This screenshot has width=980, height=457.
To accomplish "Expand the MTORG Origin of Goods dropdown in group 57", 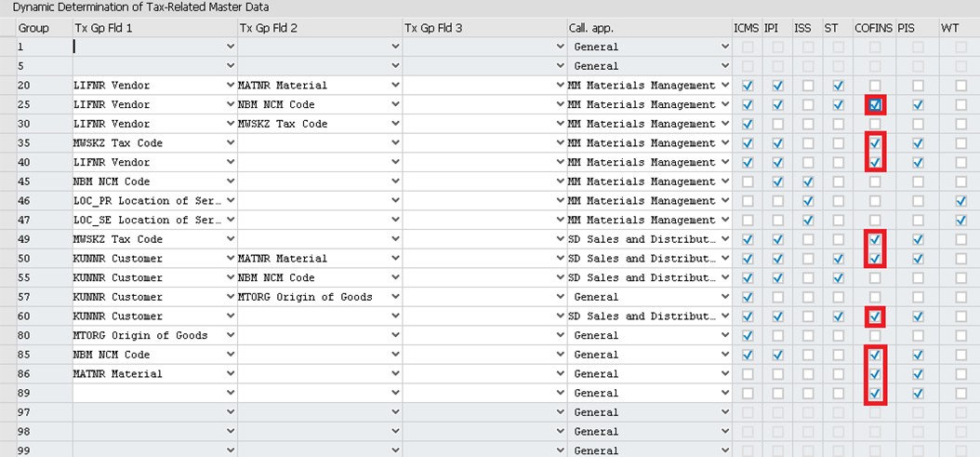I will tap(395, 297).
